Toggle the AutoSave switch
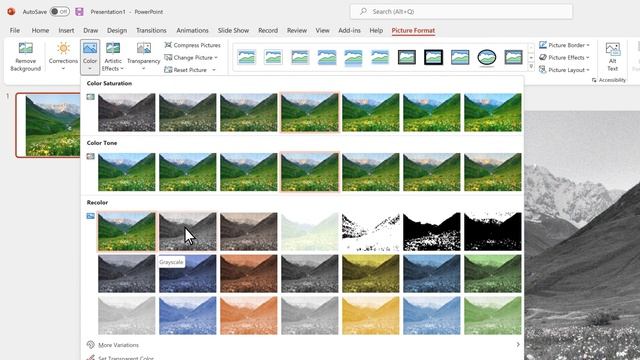 [x=60, y=11]
